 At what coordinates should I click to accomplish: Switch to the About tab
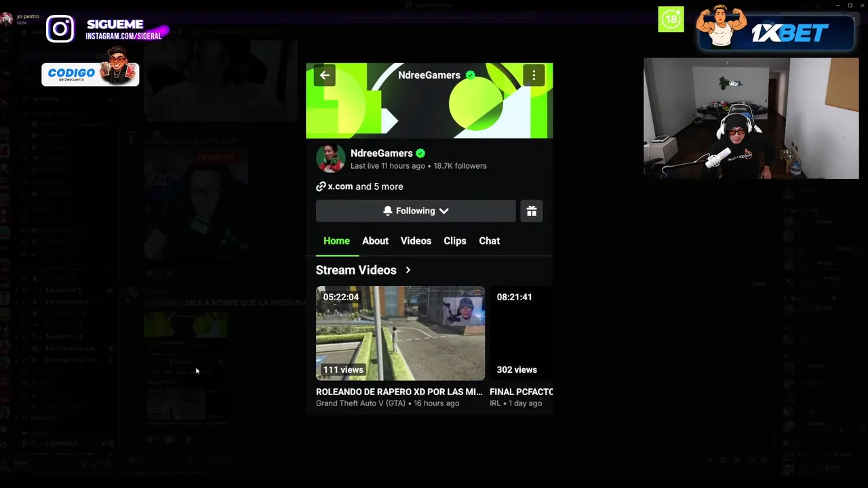pos(375,241)
